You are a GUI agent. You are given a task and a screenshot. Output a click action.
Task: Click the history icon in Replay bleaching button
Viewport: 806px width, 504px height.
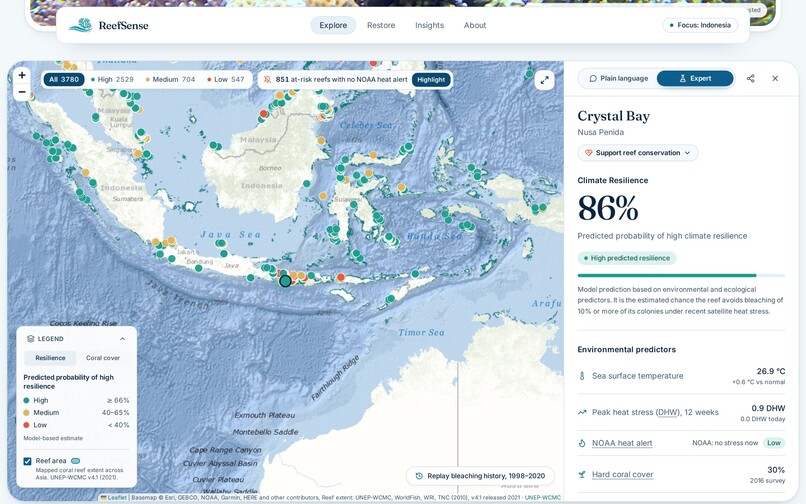coord(419,476)
